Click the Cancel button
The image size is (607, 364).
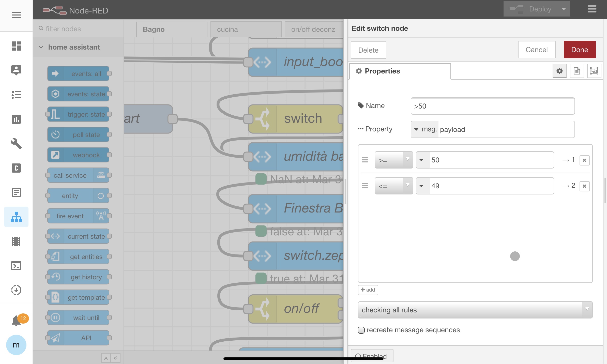click(x=537, y=50)
